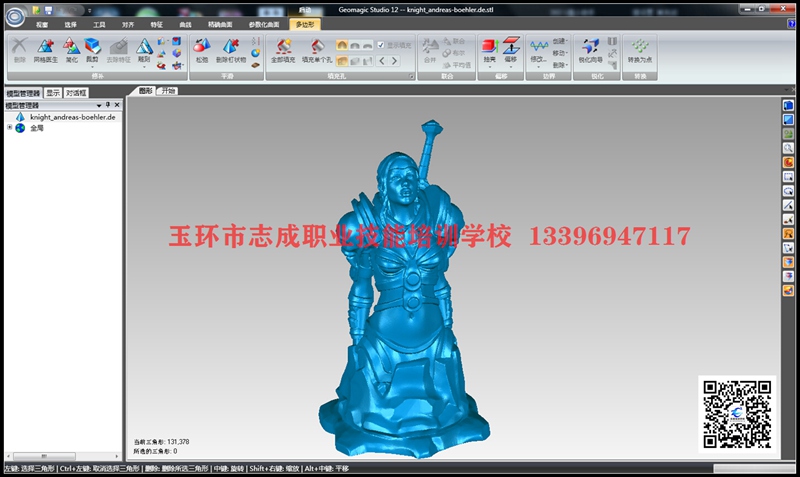Viewport: 800px width, 477px height.
Task: Switch to the 视窗 ribbon tab
Action: tap(42, 24)
